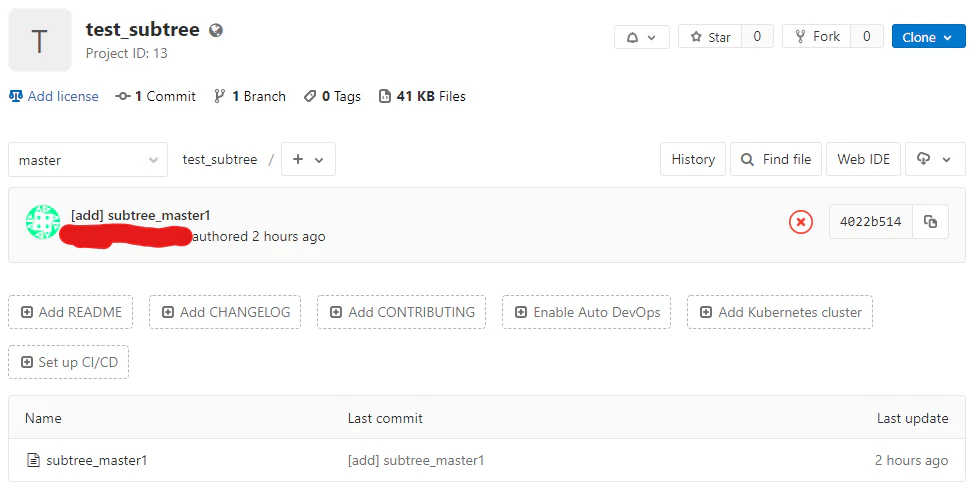Image resolution: width=980 pixels, height=494 pixels.
Task: Expand the master branch selector
Action: click(88, 160)
